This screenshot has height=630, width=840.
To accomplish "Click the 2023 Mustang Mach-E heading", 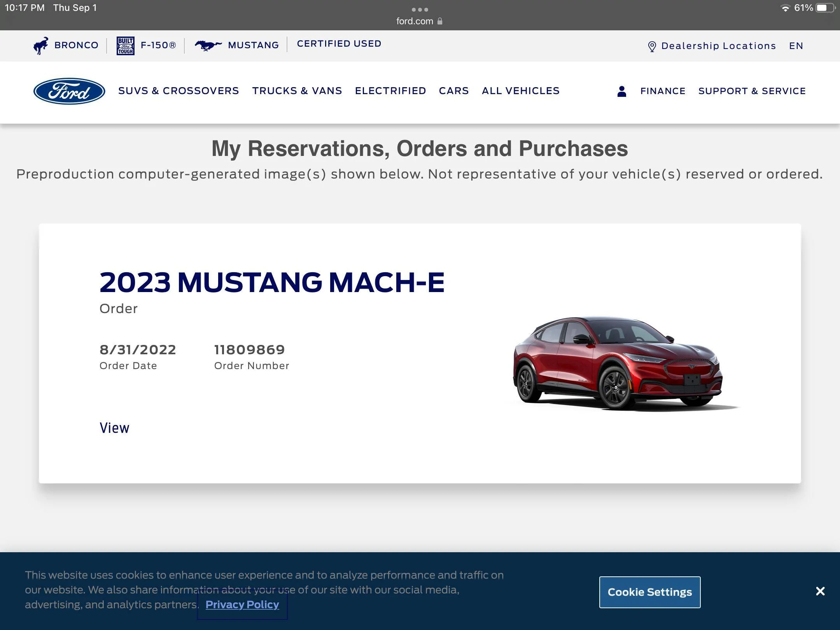I will click(x=272, y=282).
